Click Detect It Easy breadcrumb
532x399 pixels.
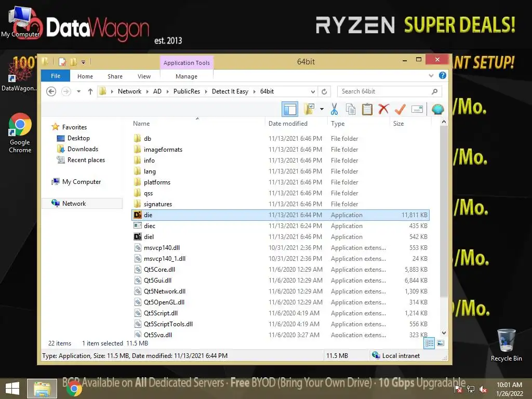(230, 91)
